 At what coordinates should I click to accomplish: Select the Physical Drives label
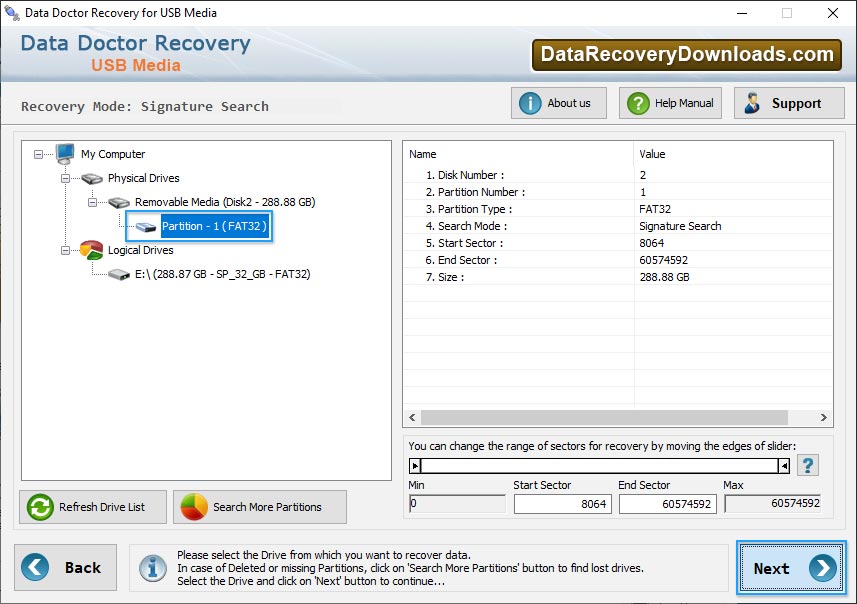tap(144, 178)
